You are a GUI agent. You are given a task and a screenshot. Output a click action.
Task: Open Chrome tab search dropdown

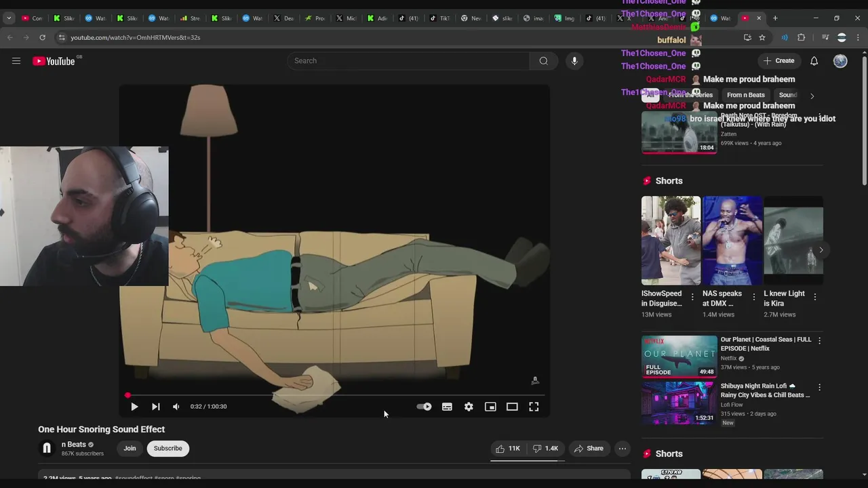(9, 18)
